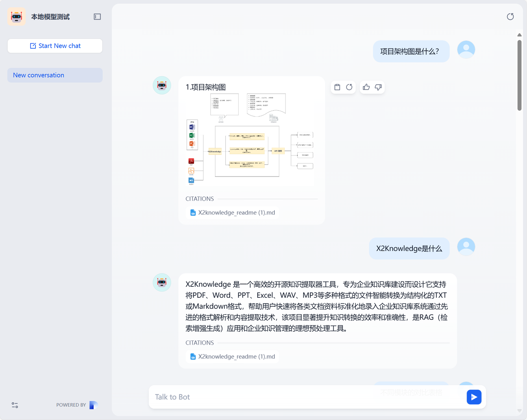Click the scrollbar up arrow
This screenshot has width=527, height=420.
(519, 35)
